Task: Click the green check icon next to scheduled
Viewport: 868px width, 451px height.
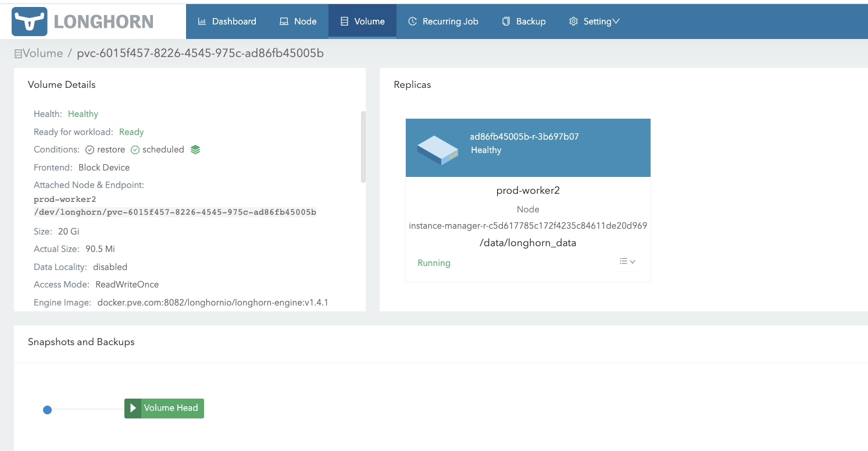Action: click(135, 149)
